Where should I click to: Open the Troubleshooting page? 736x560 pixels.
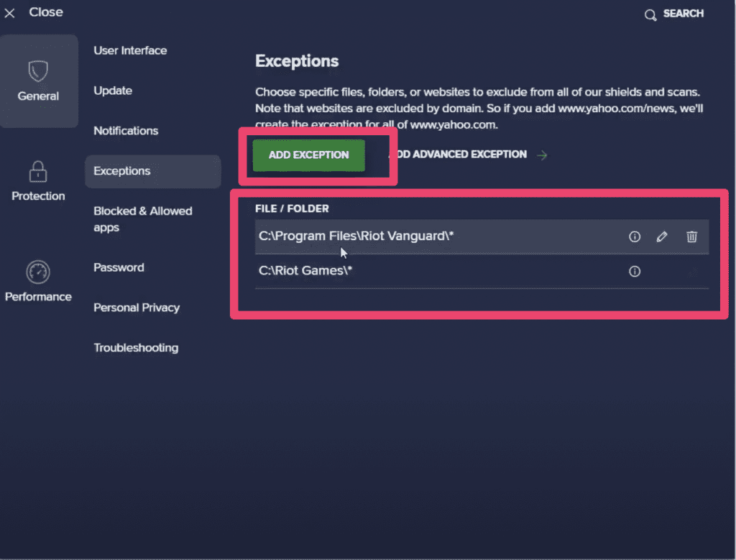(x=136, y=348)
